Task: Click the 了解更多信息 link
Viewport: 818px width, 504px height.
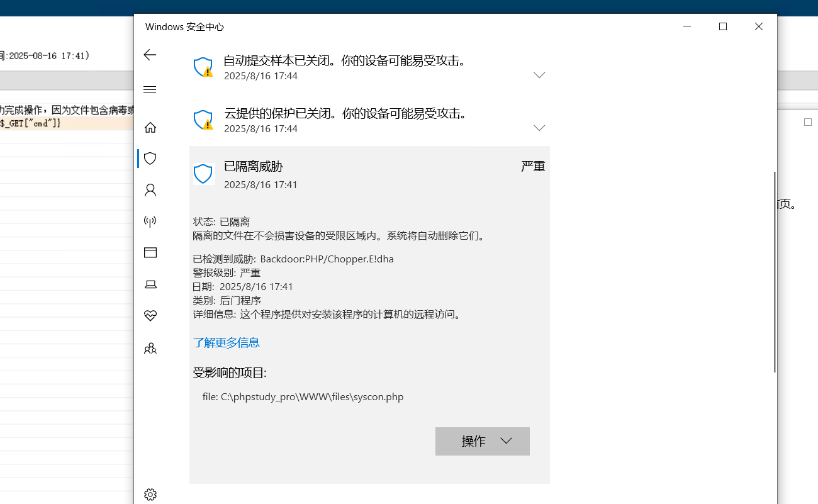Action: click(x=227, y=343)
